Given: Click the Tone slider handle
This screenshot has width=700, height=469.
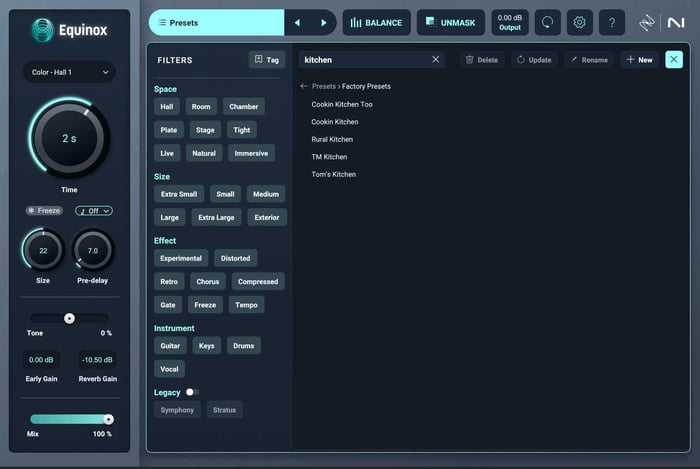Looking at the screenshot, I should [69, 318].
